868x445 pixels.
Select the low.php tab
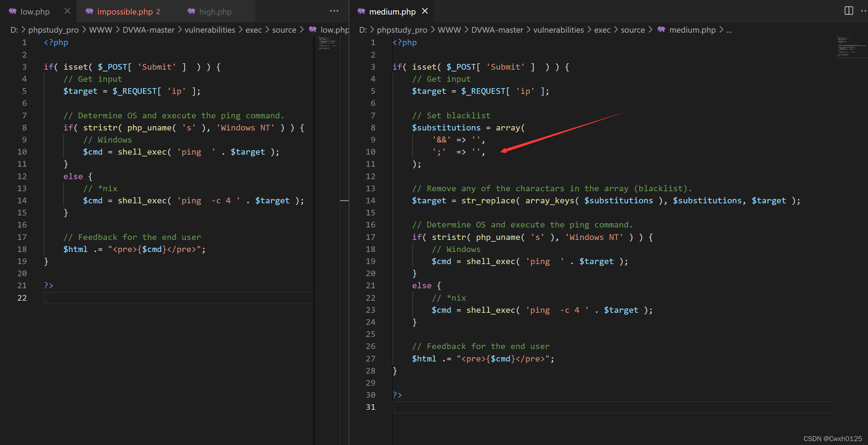tap(35, 12)
